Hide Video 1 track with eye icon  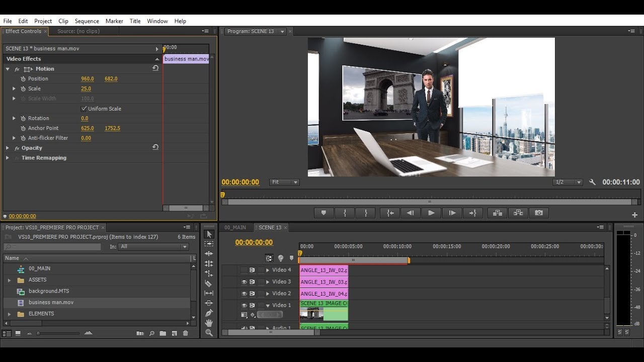point(244,305)
